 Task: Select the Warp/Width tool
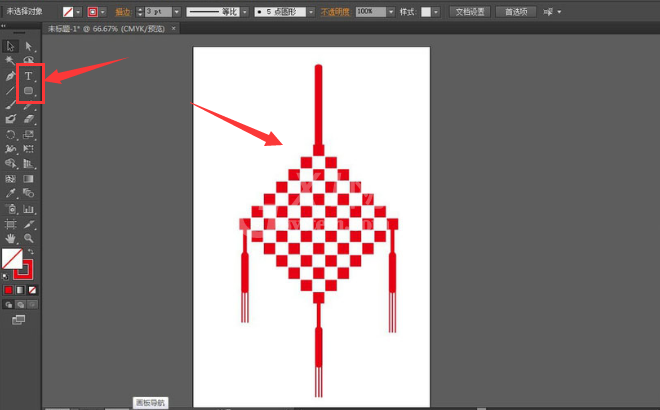pyautogui.click(x=11, y=149)
